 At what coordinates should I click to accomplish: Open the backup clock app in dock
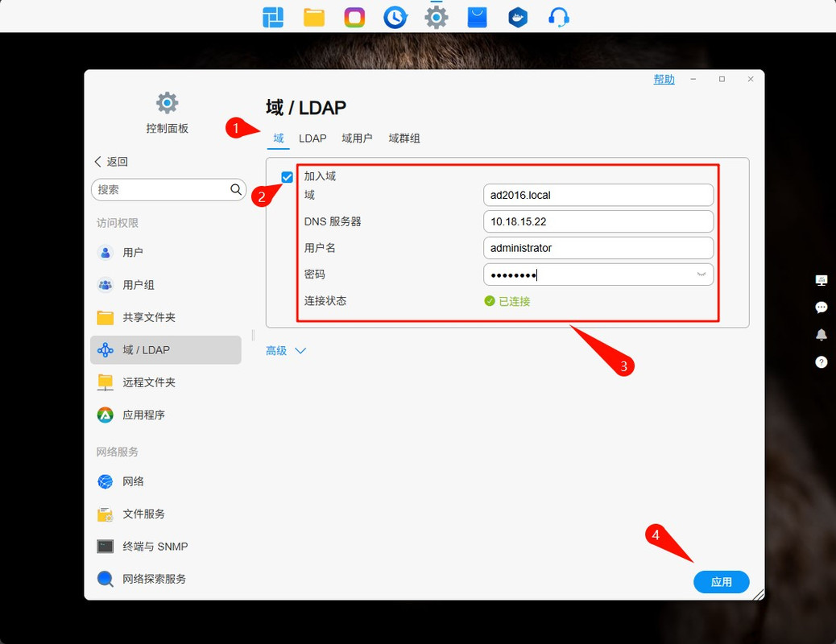[x=395, y=18]
